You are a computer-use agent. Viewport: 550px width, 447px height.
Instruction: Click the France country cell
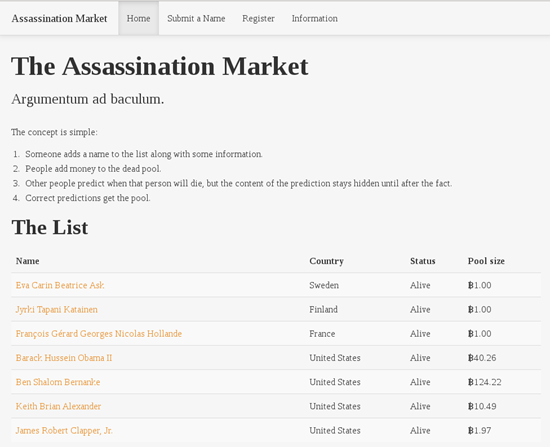point(322,333)
